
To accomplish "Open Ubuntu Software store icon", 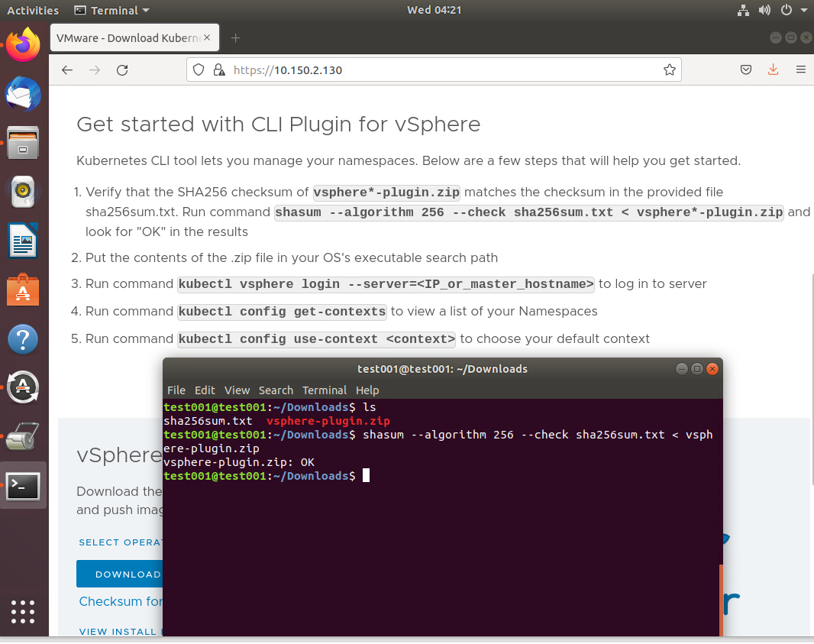I will pos(23,290).
